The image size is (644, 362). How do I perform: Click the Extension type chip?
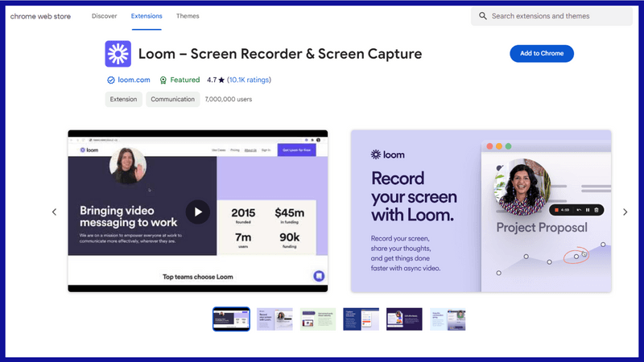click(x=123, y=100)
